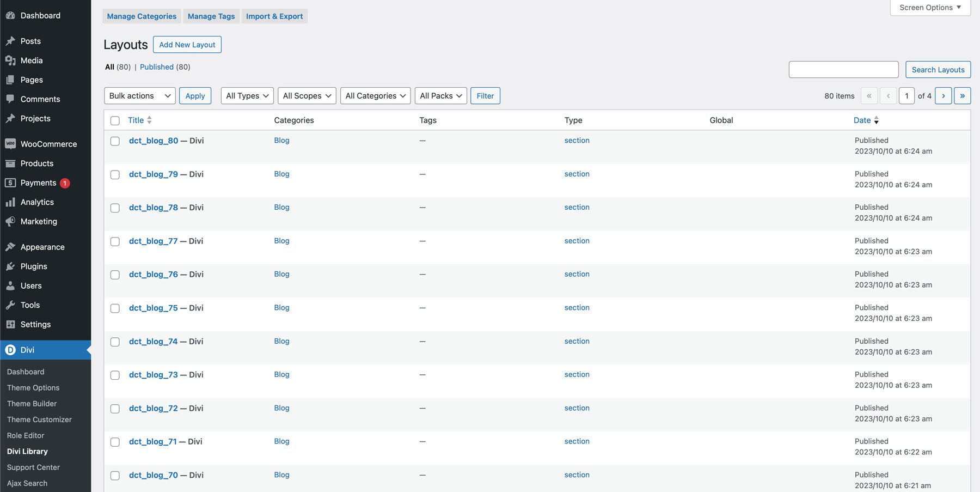Click the Divi logo icon
This screenshot has height=492, width=980.
point(10,350)
